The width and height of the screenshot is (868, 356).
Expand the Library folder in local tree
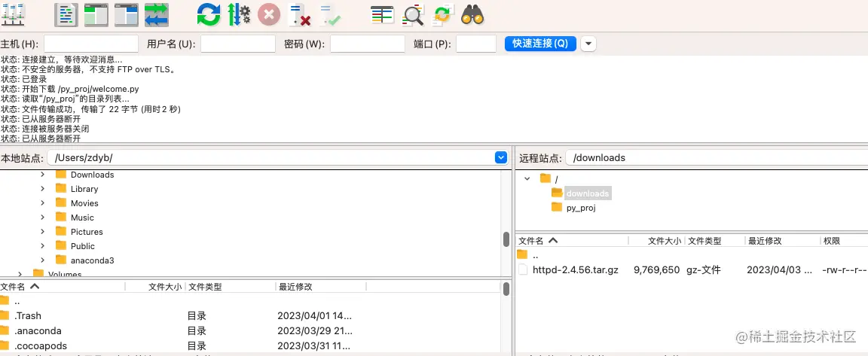pyautogui.click(x=43, y=189)
